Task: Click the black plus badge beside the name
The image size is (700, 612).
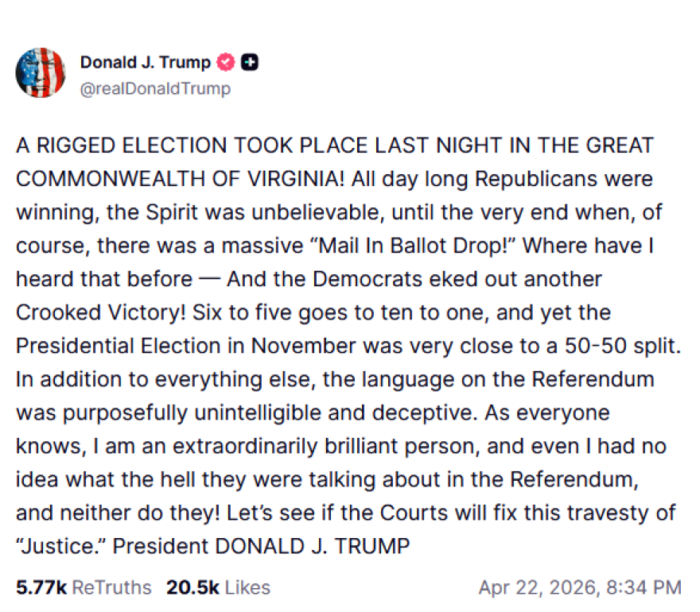Action: (x=249, y=63)
